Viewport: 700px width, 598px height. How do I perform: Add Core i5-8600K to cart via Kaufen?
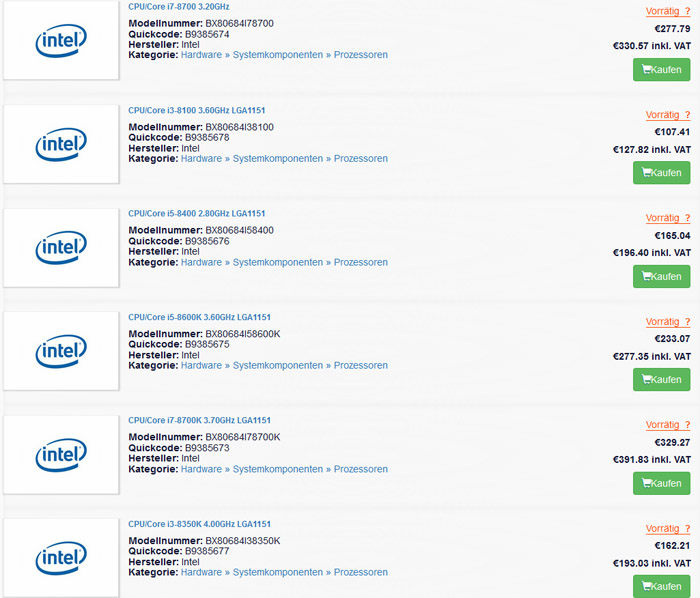click(661, 380)
